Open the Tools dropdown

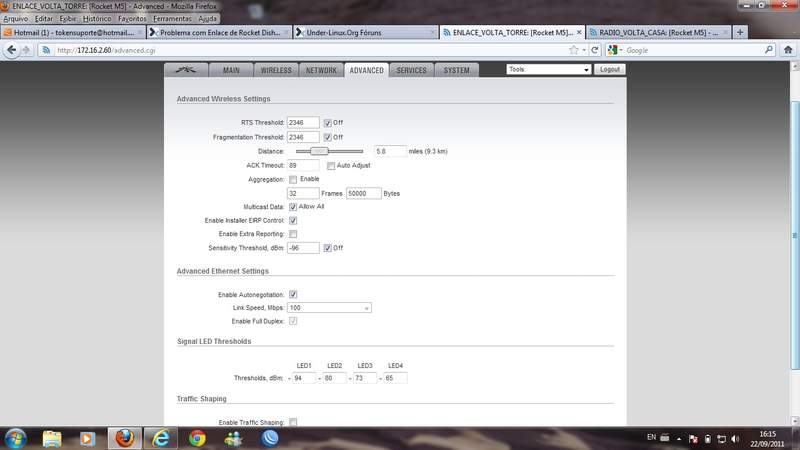click(x=548, y=69)
